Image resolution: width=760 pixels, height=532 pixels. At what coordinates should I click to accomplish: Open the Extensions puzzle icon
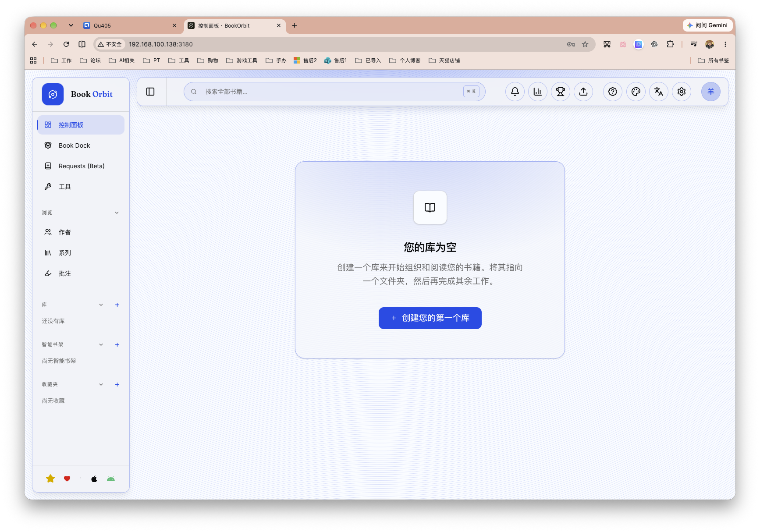tap(670, 44)
